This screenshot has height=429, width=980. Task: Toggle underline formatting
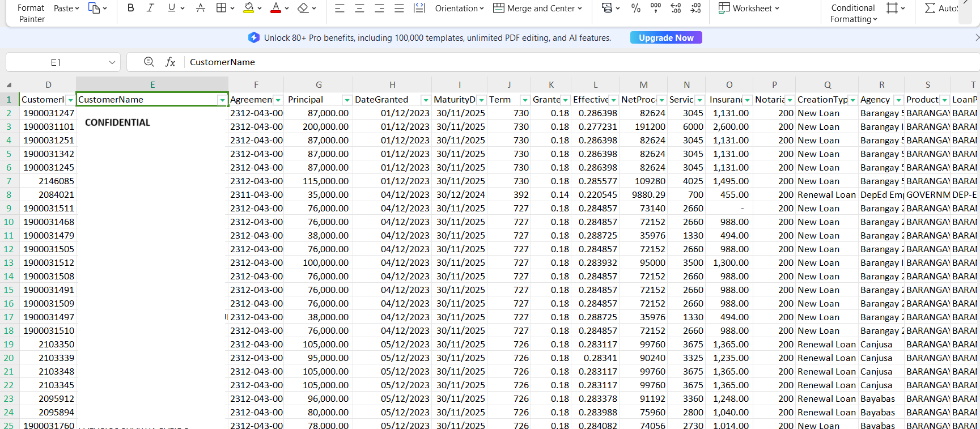(x=171, y=8)
